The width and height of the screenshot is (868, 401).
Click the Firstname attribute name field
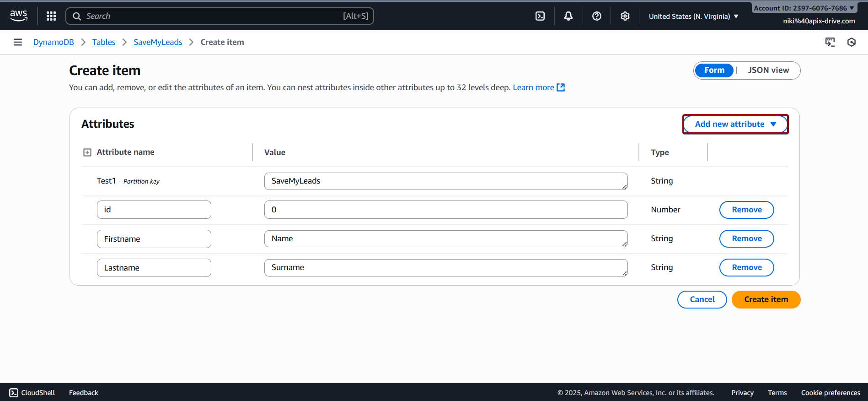coord(154,239)
